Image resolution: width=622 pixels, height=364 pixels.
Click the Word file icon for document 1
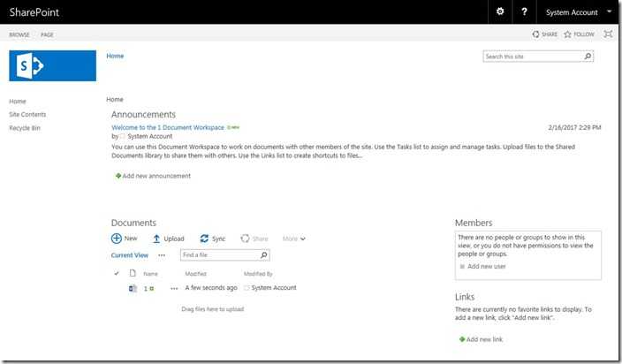click(133, 288)
